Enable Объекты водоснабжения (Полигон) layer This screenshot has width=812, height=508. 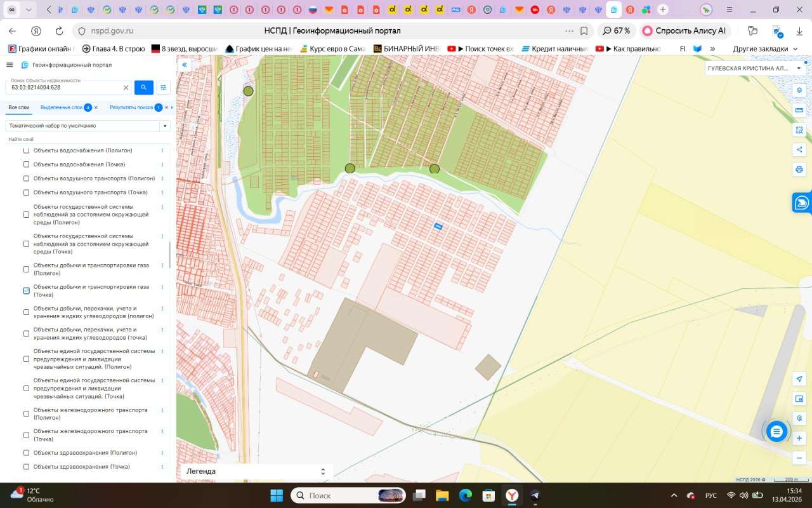[27, 150]
